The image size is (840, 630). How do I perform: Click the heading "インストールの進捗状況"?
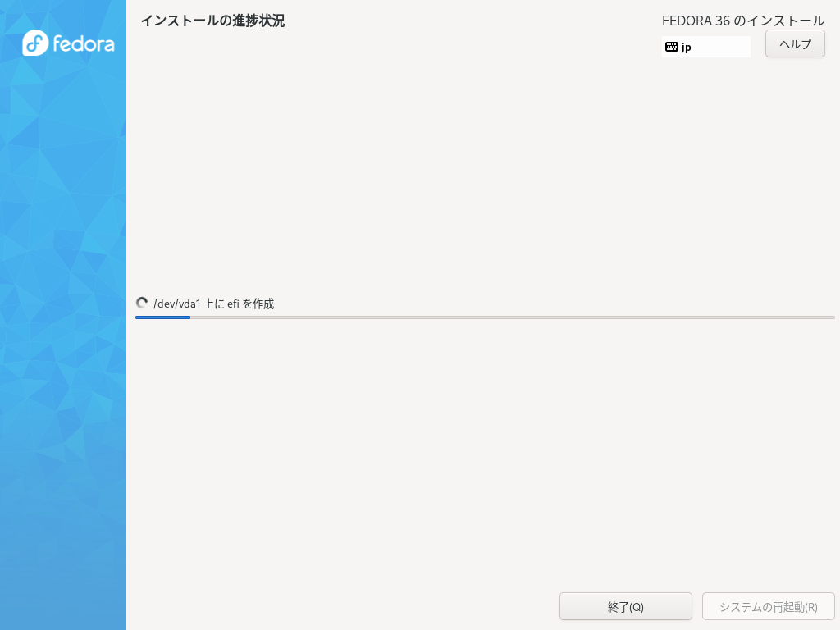212,21
